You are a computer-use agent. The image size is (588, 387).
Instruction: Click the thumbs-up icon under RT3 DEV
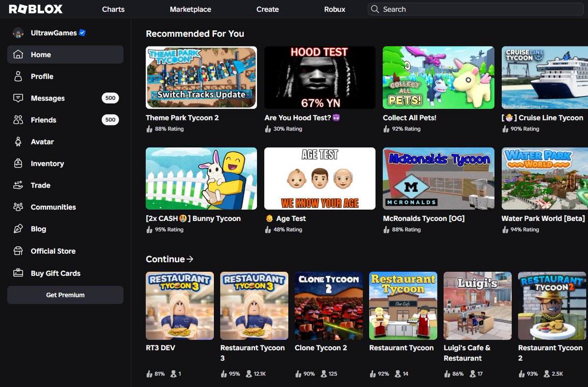click(149, 373)
